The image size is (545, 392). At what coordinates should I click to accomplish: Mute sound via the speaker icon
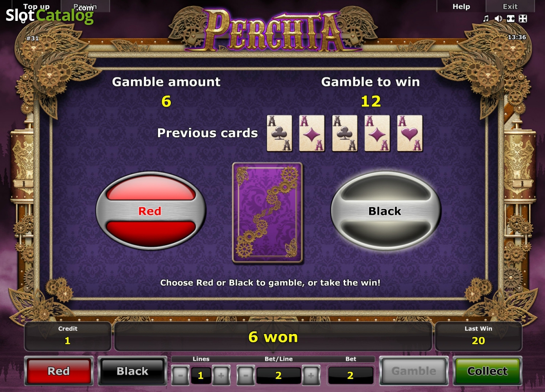click(x=498, y=19)
